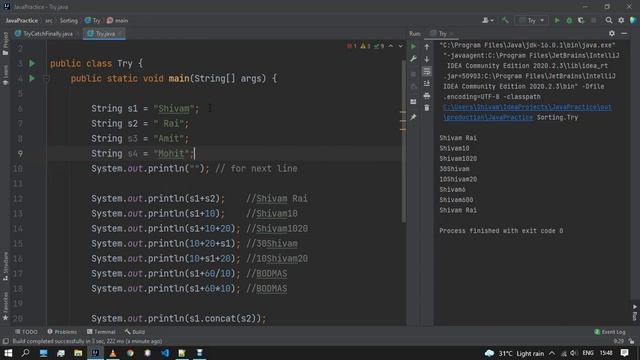Open File Explorer from the taskbar
The width and height of the screenshot is (640, 360).
(x=78, y=353)
